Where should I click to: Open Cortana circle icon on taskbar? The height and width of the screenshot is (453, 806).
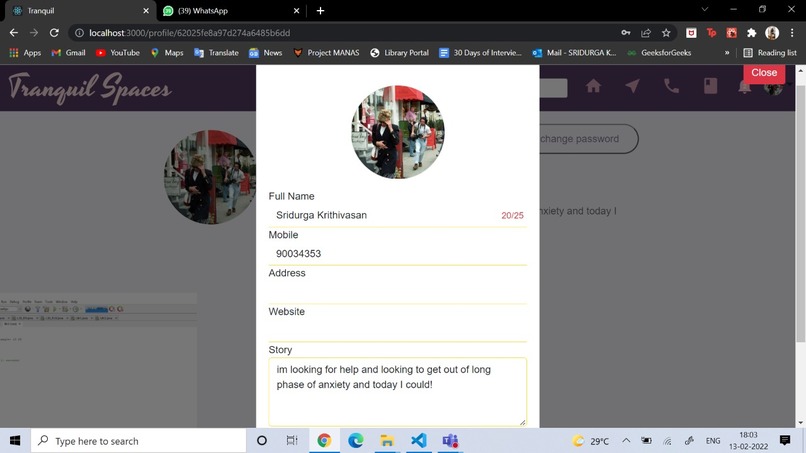click(x=262, y=441)
